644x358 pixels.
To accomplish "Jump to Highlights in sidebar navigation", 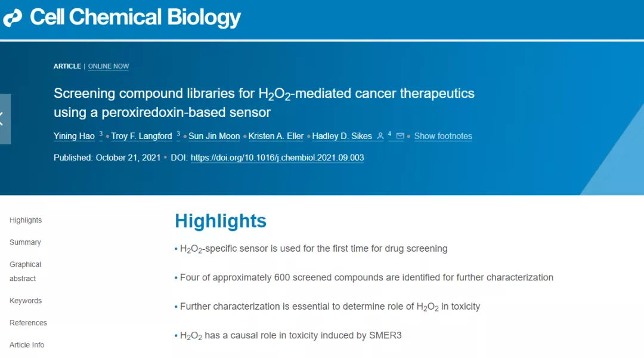I will click(26, 220).
